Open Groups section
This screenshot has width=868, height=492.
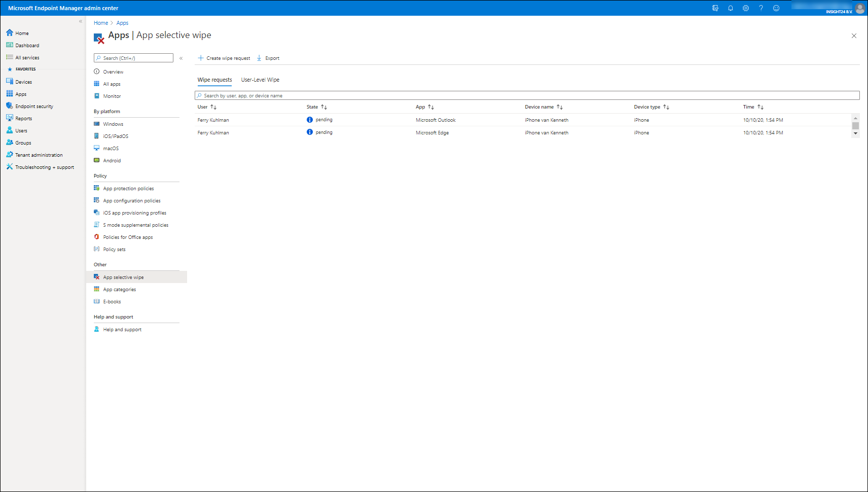[x=23, y=143]
